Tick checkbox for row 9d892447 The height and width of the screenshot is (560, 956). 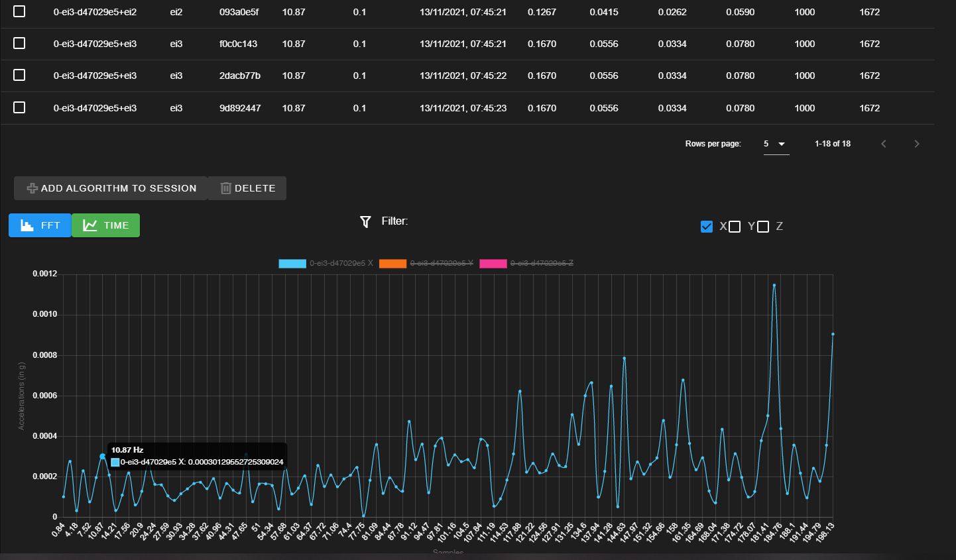pos(19,107)
